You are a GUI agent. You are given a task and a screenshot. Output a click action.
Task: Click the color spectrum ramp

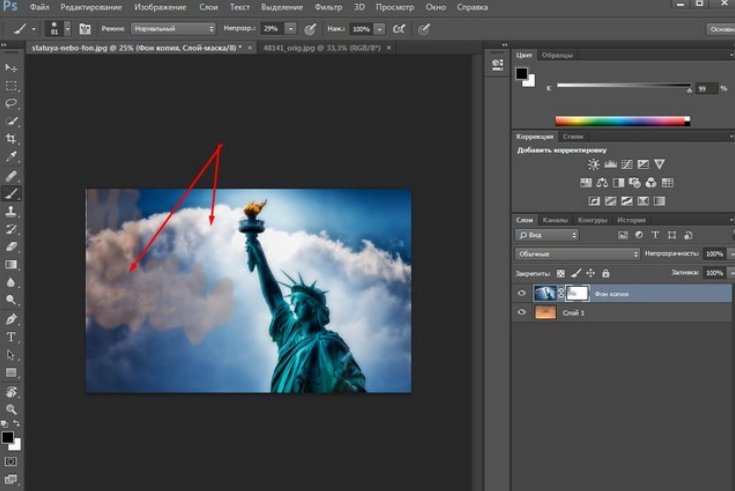coord(622,121)
